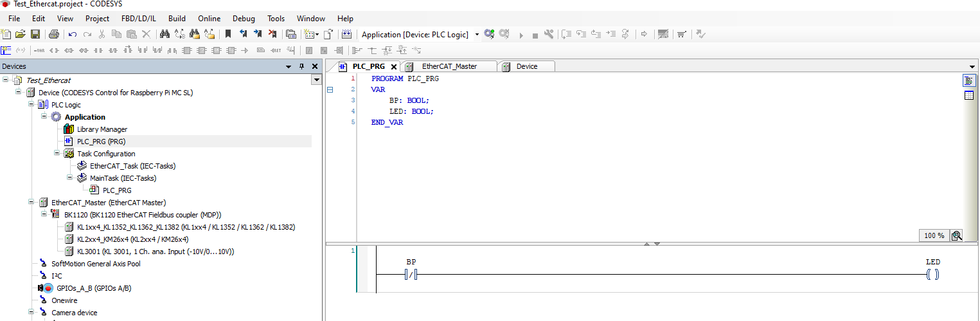Viewport: 980px width, 321px height.
Task: Open Find with the binoculars icon
Action: click(165, 34)
